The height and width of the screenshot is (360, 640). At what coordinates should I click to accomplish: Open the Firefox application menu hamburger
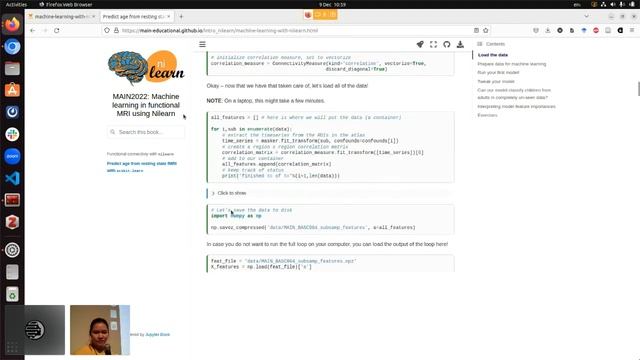pyautogui.click(x=632, y=30)
